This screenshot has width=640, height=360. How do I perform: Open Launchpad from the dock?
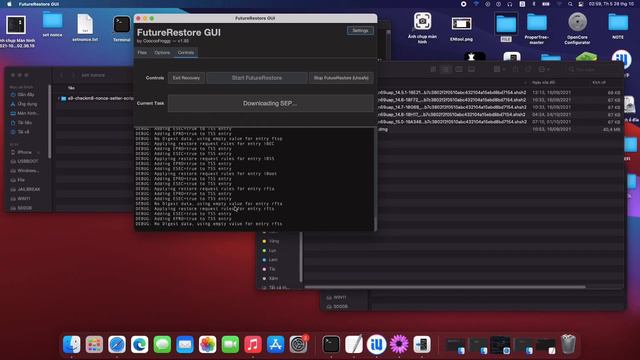coord(94,344)
